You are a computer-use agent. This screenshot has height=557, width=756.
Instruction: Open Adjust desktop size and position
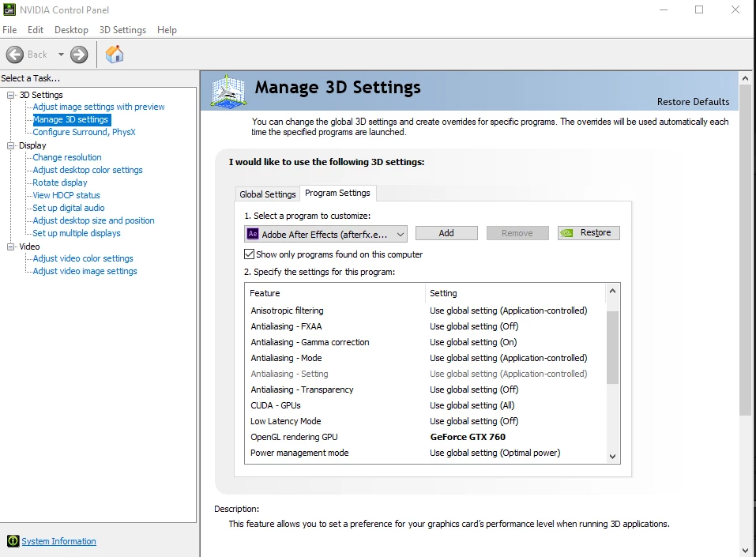(x=93, y=220)
